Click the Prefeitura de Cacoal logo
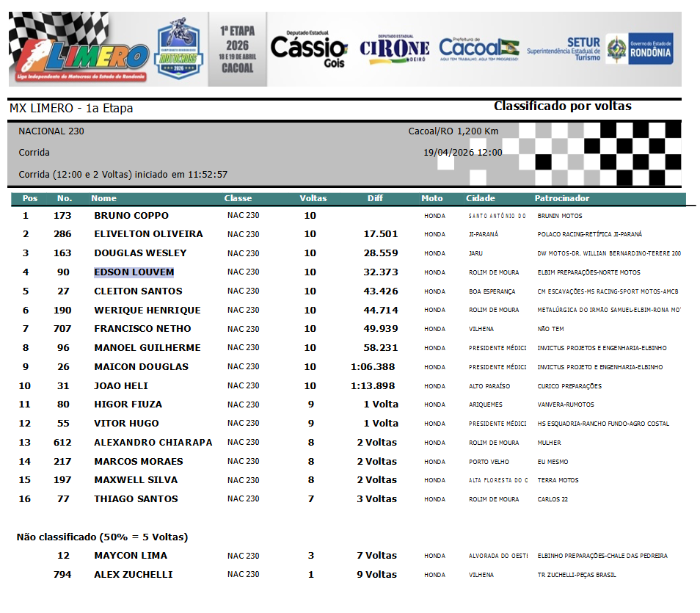This screenshot has height=613, width=700. tap(478, 49)
